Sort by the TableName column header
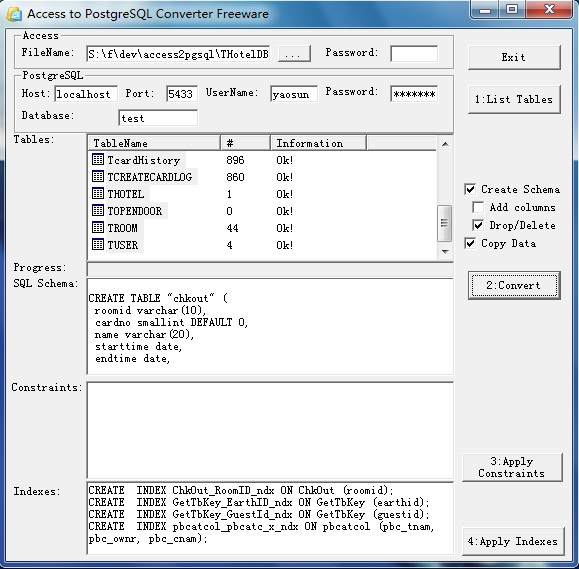Viewport: 579px width, 569px height. point(154,143)
